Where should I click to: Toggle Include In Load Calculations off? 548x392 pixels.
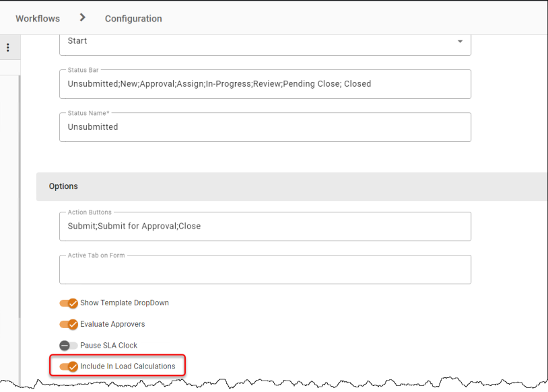pyautogui.click(x=69, y=366)
